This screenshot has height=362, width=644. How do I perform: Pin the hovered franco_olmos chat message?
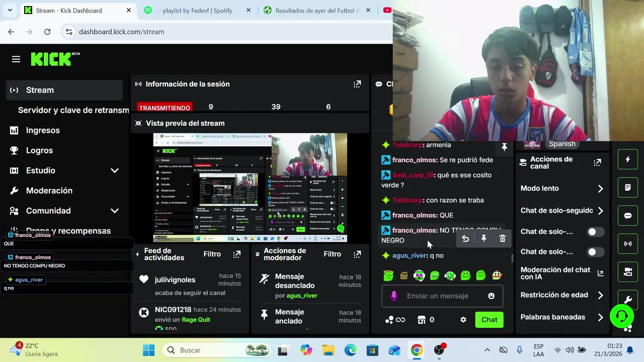pyautogui.click(x=484, y=239)
